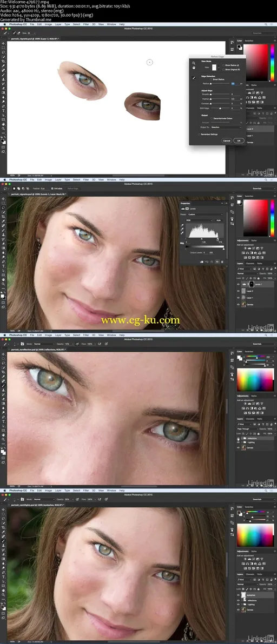Select the Move tool in the Refine Edge frame toolbar
The image size is (277, 644).
point(3,44)
